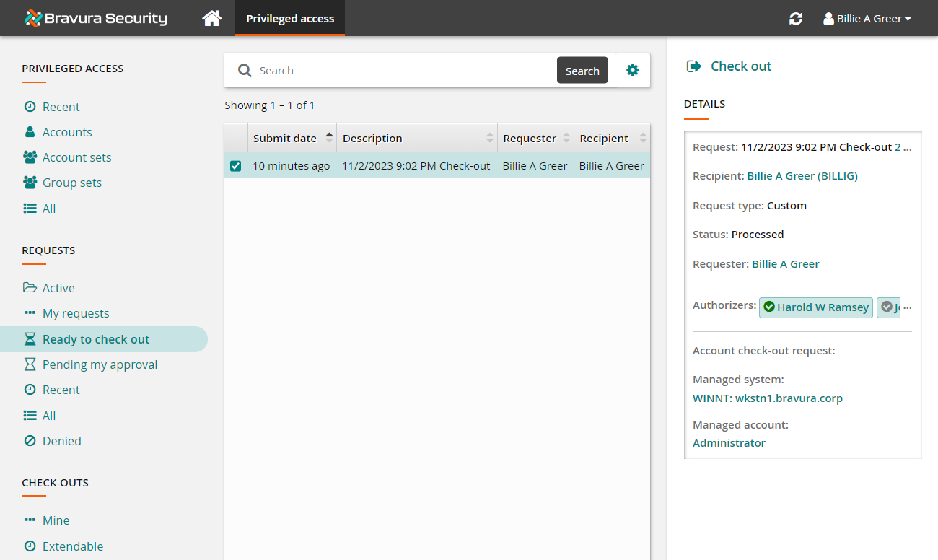Screen dimensions: 938x560
Task: Click the Administrator managed account link
Action: 729,443
